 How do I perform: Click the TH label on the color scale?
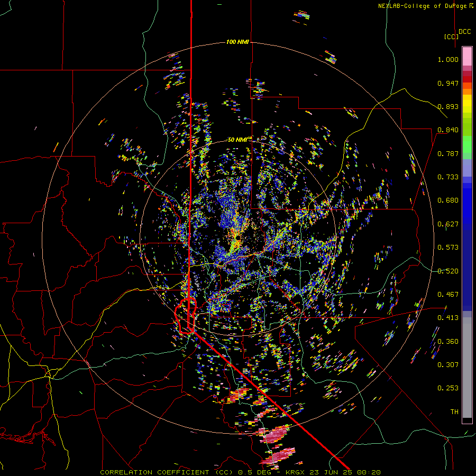454,411
